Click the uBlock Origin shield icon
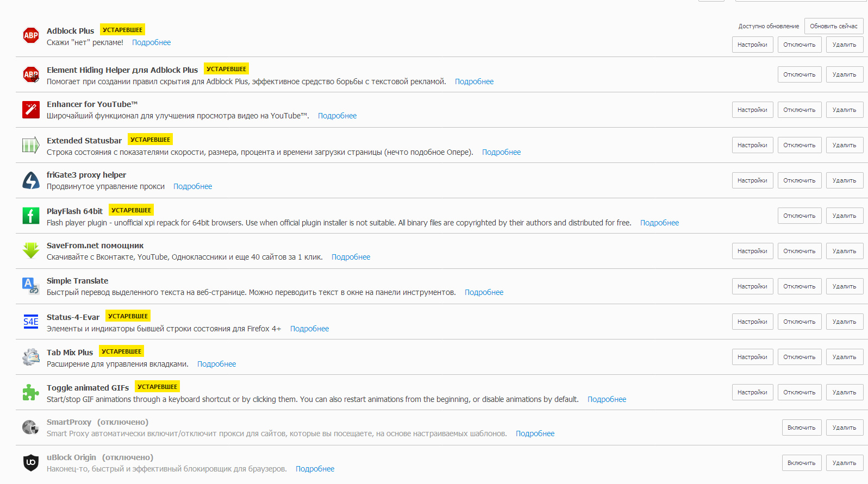The image size is (868, 484). tap(31, 463)
